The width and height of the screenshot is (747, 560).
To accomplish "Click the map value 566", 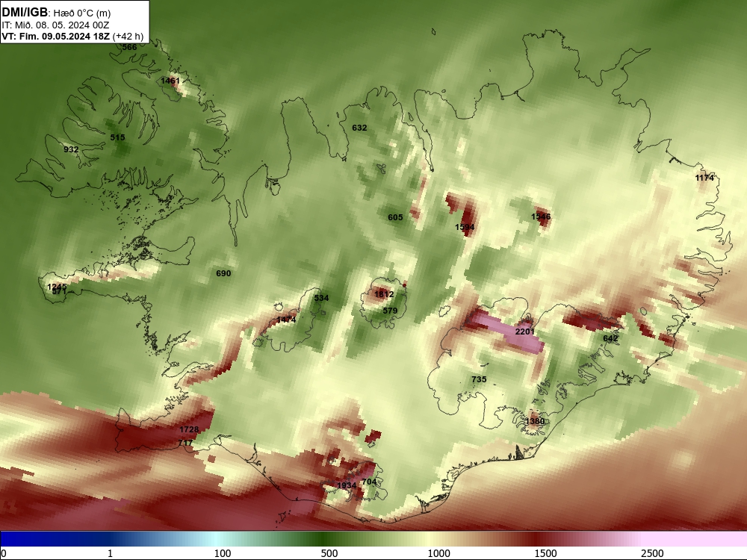I will tap(129, 47).
